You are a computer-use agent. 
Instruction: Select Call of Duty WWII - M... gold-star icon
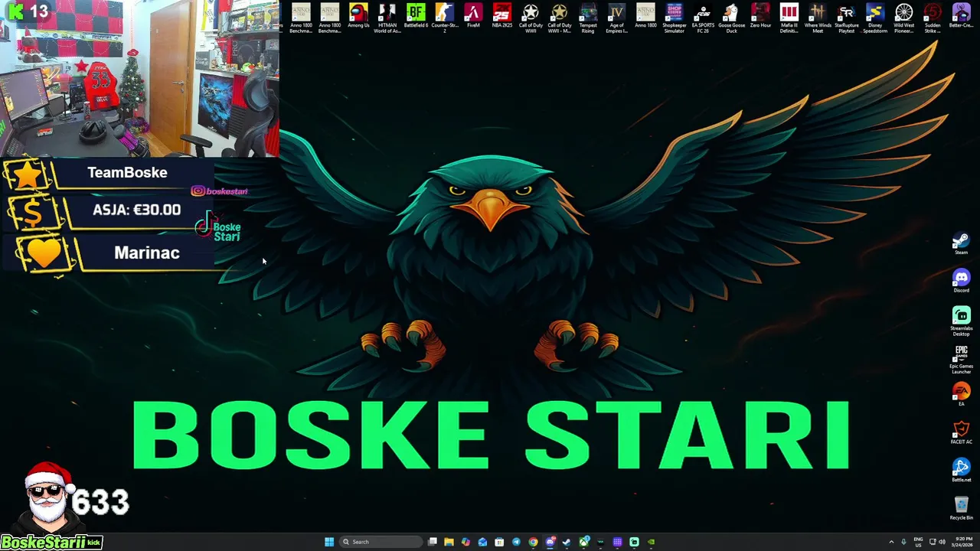[x=559, y=18]
